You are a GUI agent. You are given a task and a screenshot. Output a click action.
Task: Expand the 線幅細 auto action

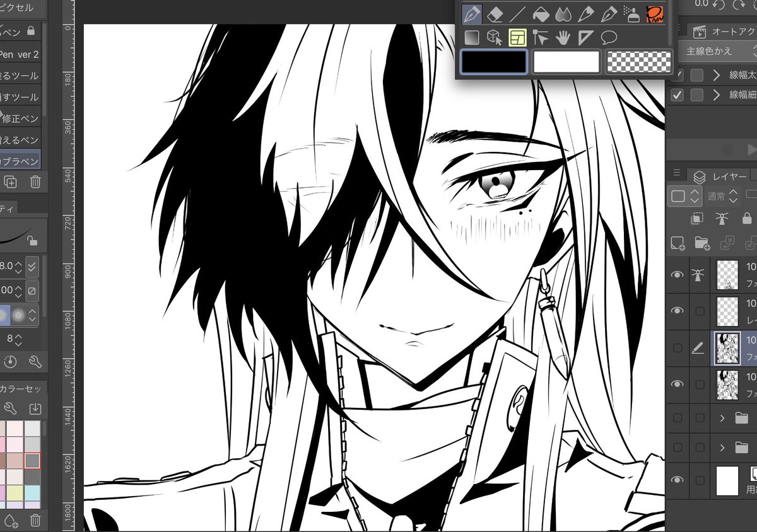(716, 95)
